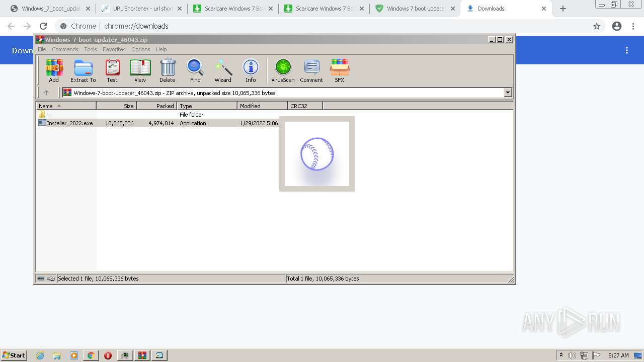Click the WinRAR taskbar button

click(x=142, y=355)
